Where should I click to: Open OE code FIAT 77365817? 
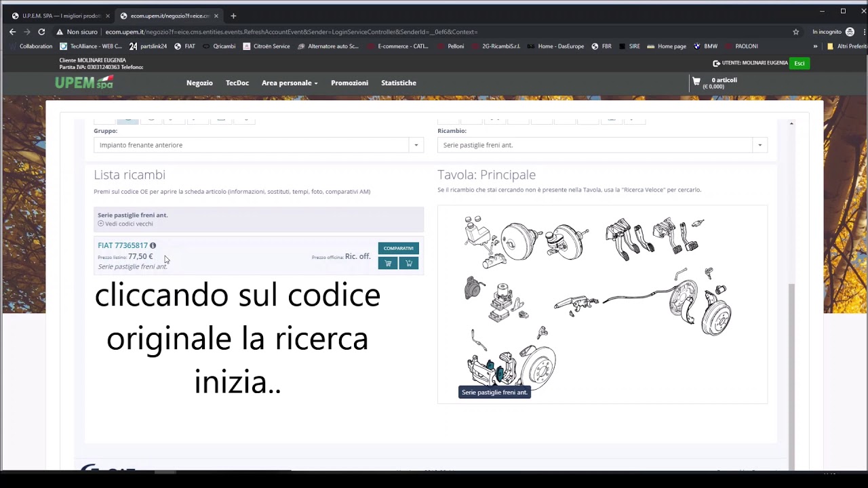[x=123, y=245]
